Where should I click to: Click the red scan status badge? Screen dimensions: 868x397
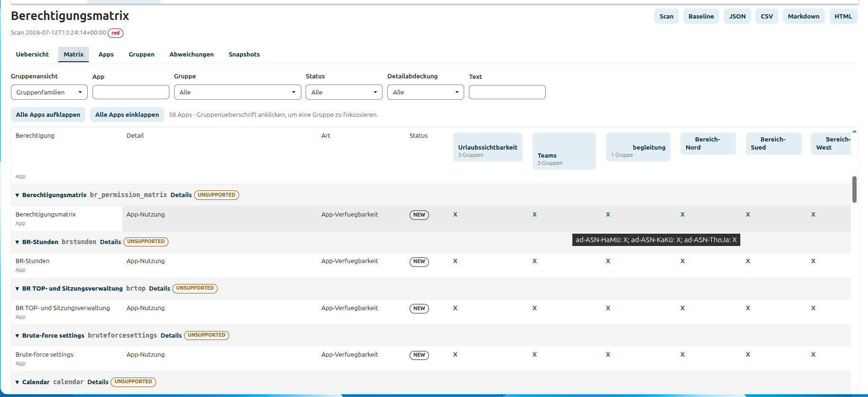115,33
